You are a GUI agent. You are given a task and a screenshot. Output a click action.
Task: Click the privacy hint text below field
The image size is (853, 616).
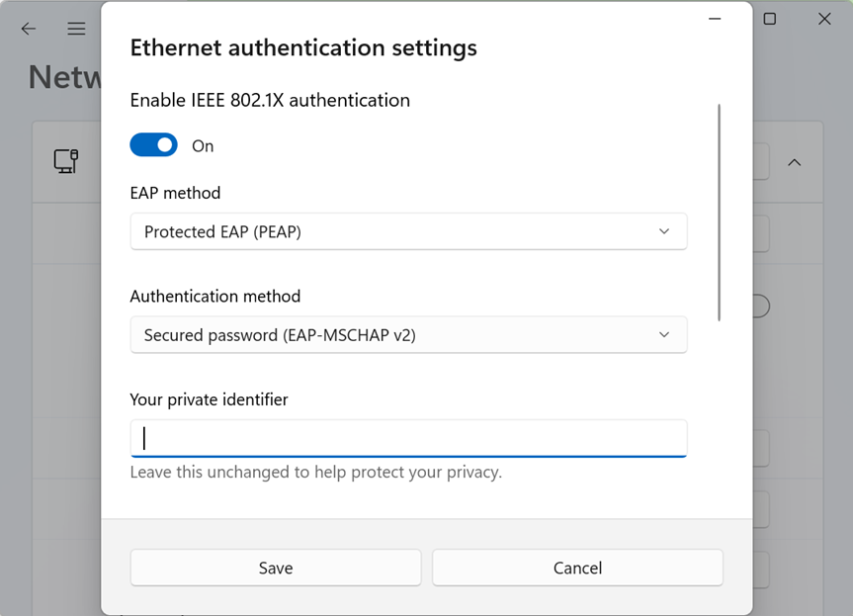point(316,473)
